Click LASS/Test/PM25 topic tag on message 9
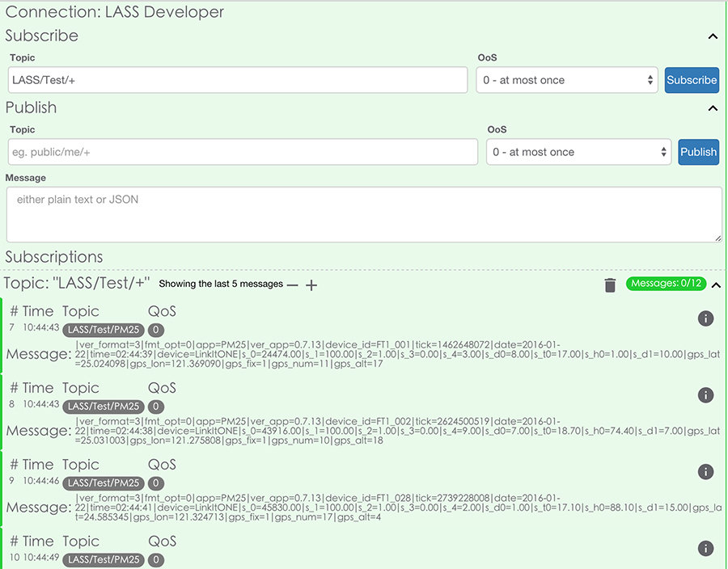This screenshot has width=728, height=569. point(103,483)
